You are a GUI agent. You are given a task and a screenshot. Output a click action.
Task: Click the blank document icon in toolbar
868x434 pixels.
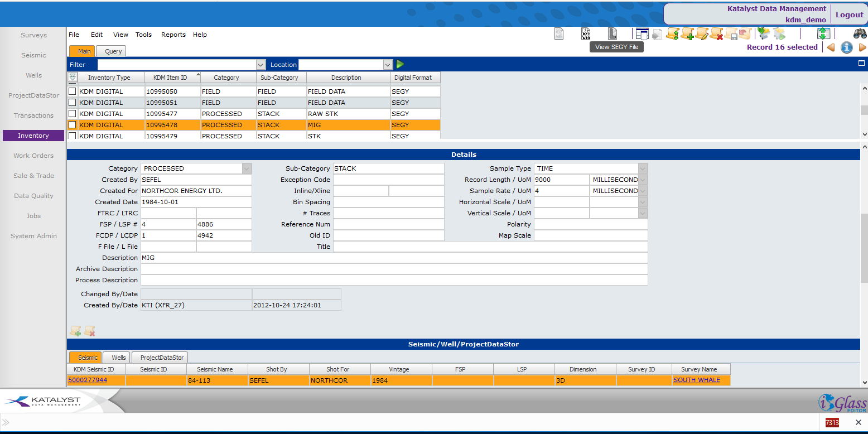coord(559,33)
